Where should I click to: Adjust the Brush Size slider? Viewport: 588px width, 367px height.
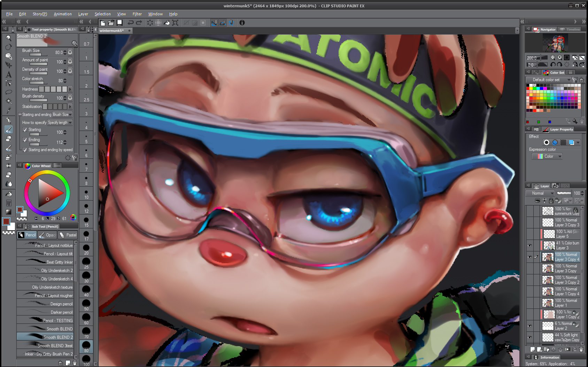click(38, 55)
